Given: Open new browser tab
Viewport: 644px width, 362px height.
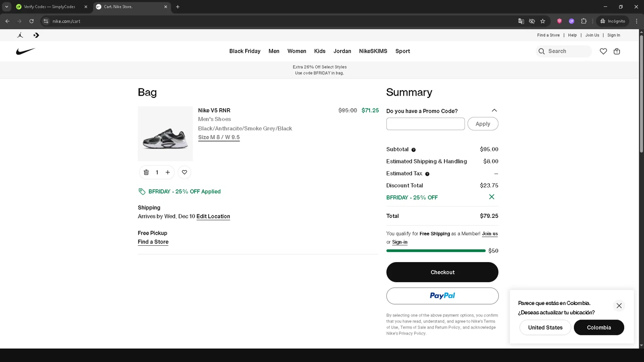Looking at the screenshot, I should coord(178,7).
